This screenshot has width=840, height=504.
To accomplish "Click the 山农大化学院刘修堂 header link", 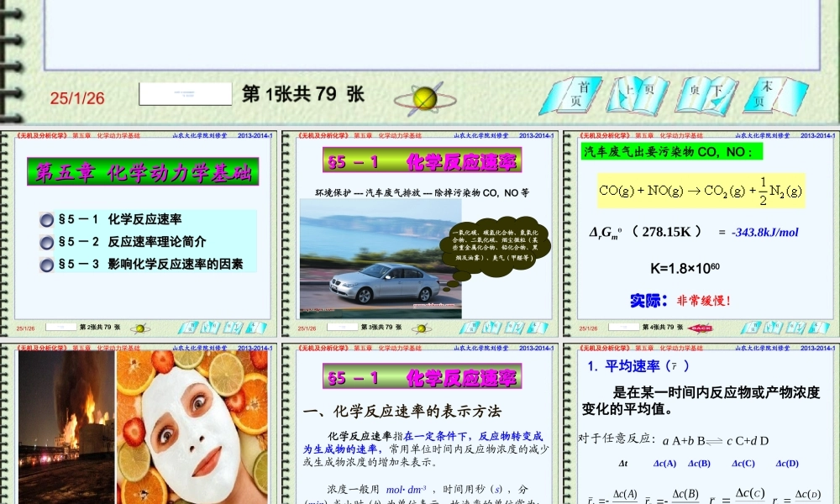I will point(200,134).
